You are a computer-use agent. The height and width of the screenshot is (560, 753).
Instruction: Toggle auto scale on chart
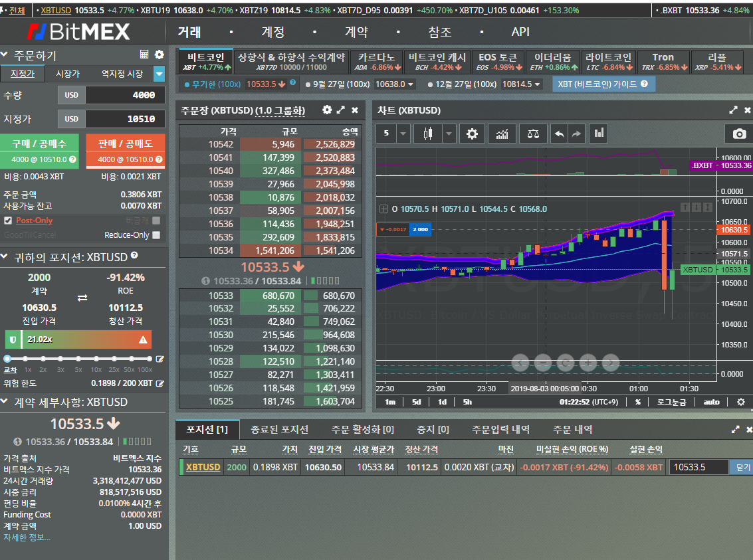pos(711,402)
